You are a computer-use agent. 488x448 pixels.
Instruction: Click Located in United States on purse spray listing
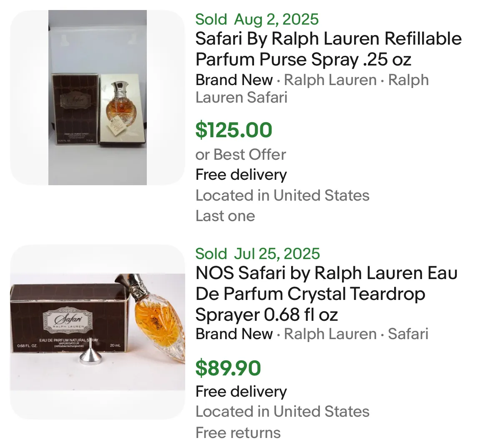pyautogui.click(x=282, y=195)
